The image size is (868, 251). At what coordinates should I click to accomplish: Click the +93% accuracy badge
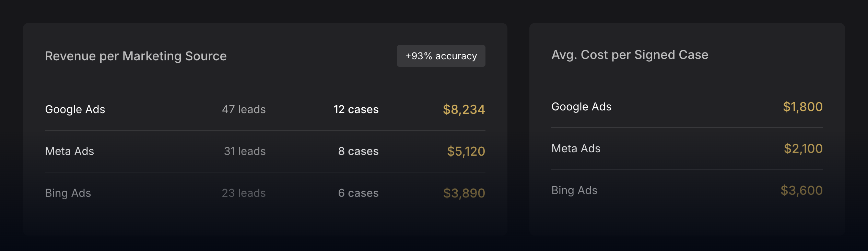441,56
